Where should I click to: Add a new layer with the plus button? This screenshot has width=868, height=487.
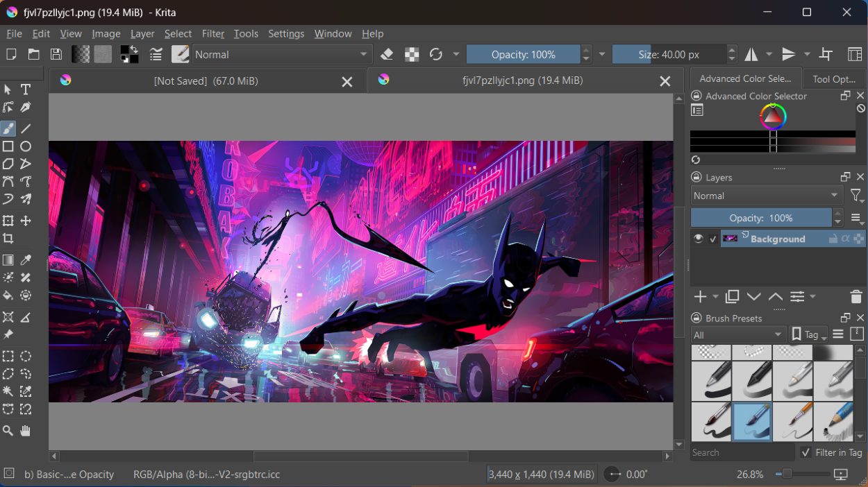699,297
